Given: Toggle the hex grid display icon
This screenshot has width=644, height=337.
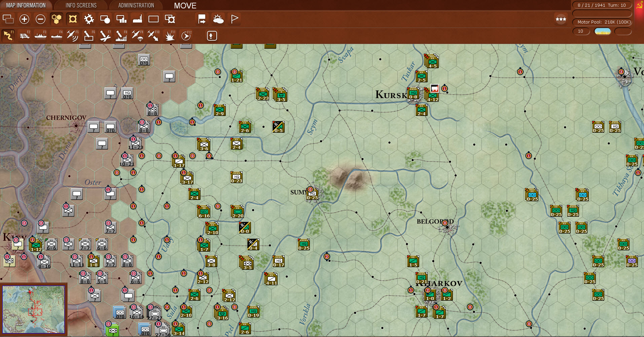Looking at the screenshot, I should point(57,19).
